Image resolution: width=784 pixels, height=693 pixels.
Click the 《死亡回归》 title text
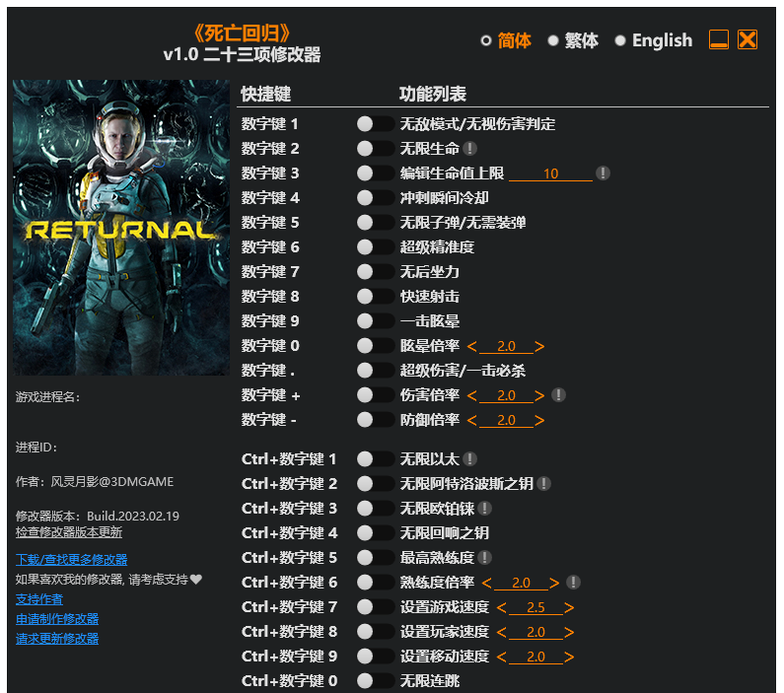[x=242, y=33]
